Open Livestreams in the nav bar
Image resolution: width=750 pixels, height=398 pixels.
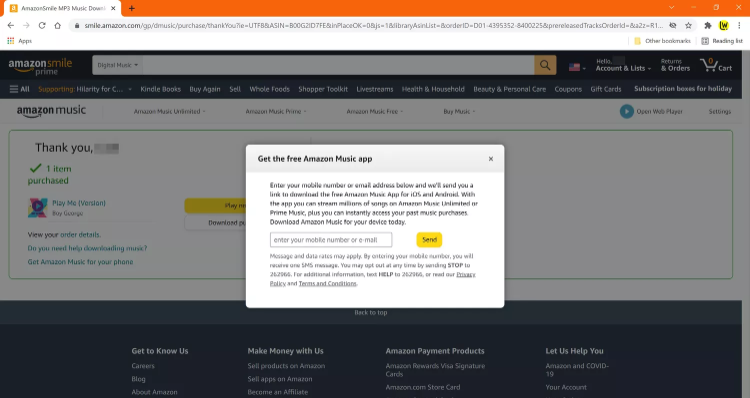pyautogui.click(x=375, y=89)
